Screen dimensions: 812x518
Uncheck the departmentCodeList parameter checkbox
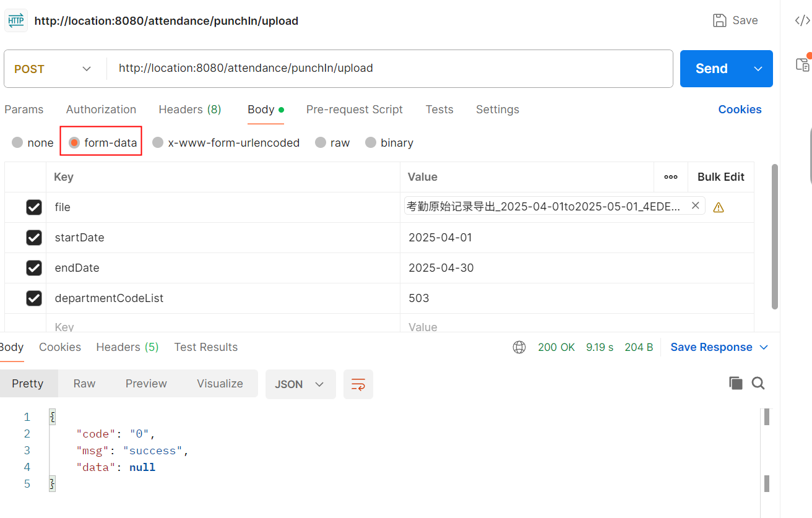tap(34, 298)
